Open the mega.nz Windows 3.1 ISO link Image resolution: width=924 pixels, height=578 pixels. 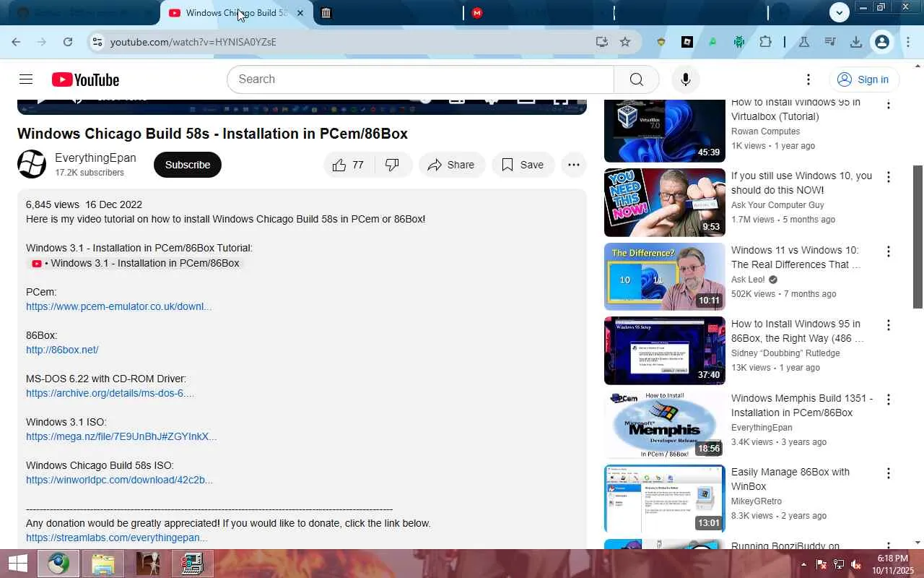[121, 436]
